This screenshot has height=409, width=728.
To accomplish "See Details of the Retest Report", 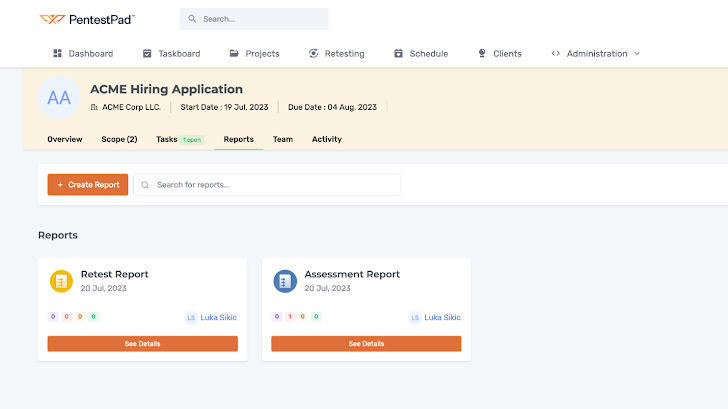I will pyautogui.click(x=142, y=344).
